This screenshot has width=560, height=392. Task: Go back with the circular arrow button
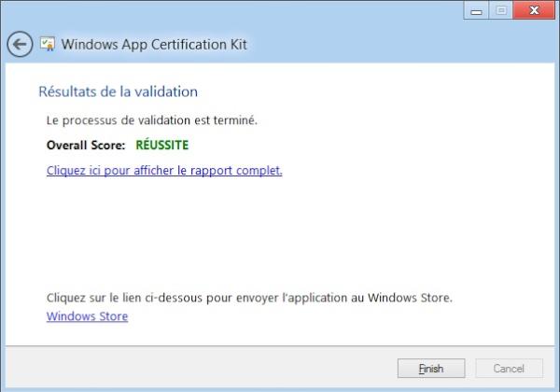click(20, 44)
